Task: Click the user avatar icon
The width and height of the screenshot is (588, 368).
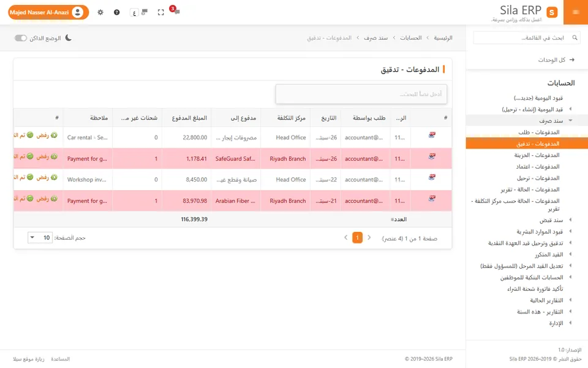Action: (78, 12)
